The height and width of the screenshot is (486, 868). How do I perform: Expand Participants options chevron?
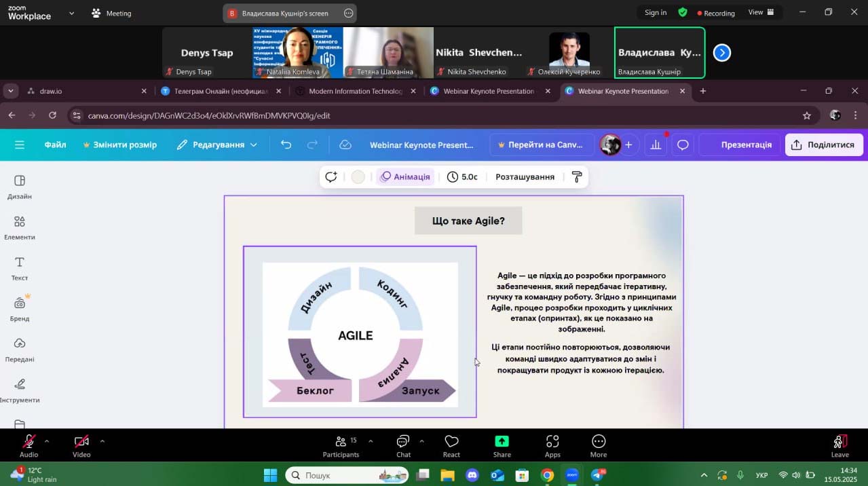[x=371, y=441]
